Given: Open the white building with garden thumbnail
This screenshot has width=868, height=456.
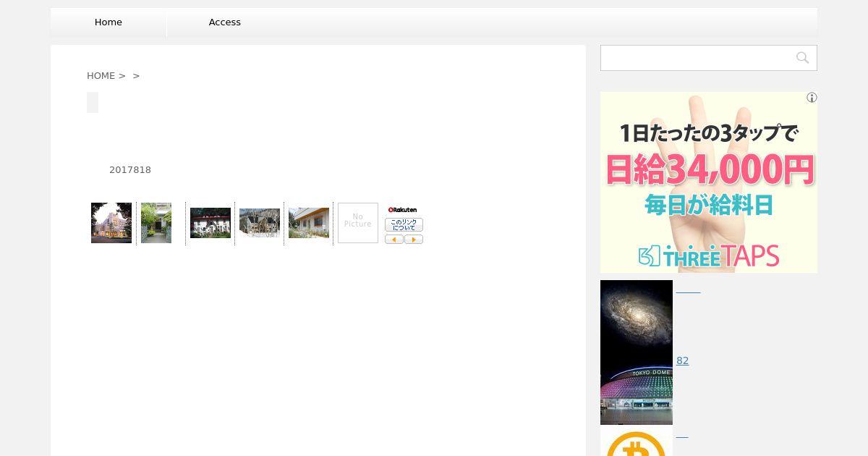Looking at the screenshot, I should 309,223.
